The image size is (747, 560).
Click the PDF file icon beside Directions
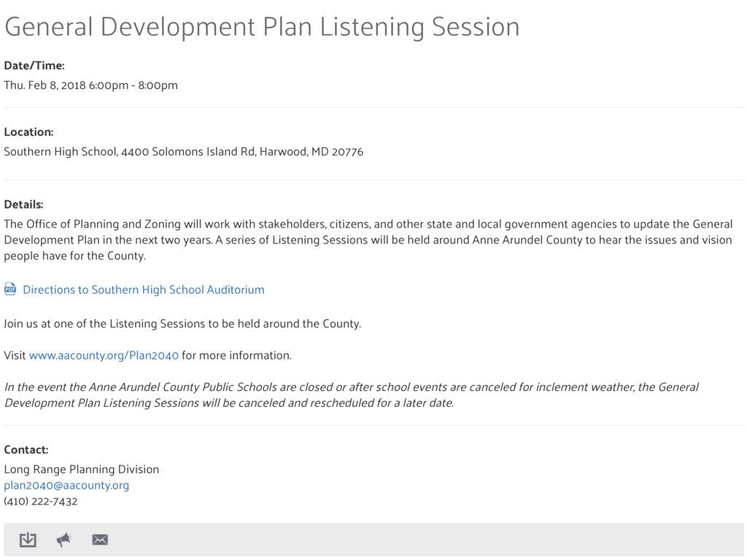click(x=10, y=289)
